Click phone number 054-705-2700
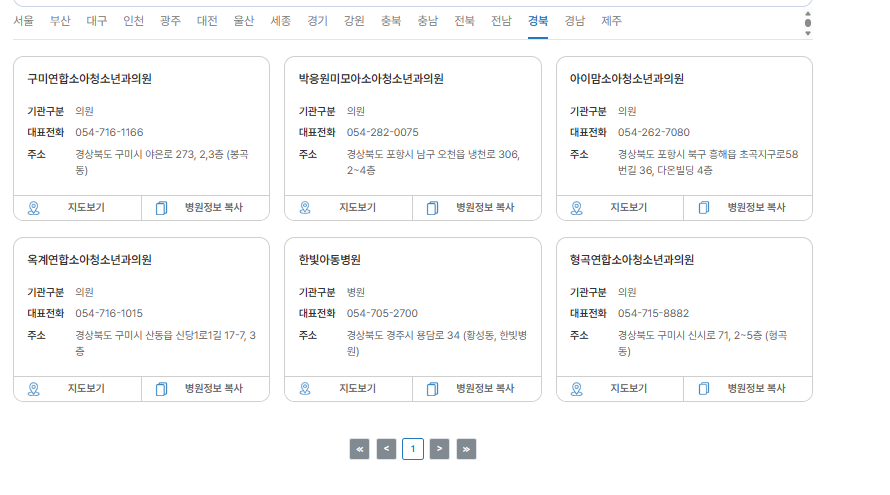 coord(382,313)
